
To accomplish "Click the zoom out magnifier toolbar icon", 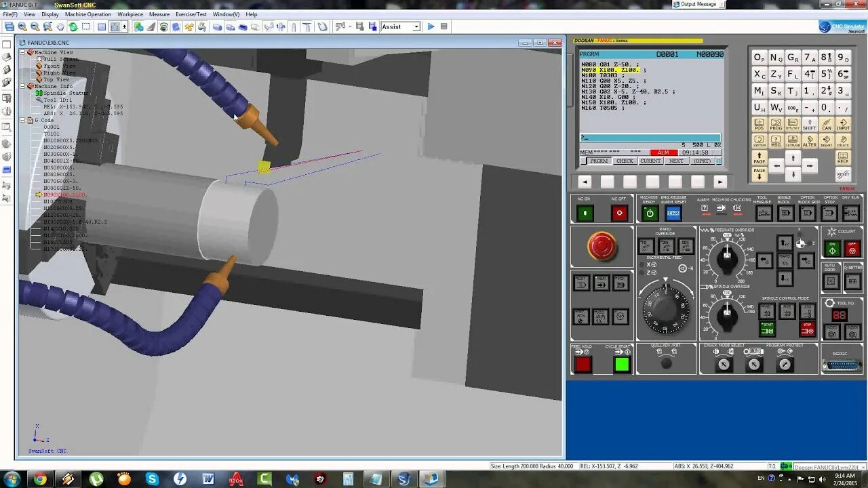I will [x=35, y=26].
